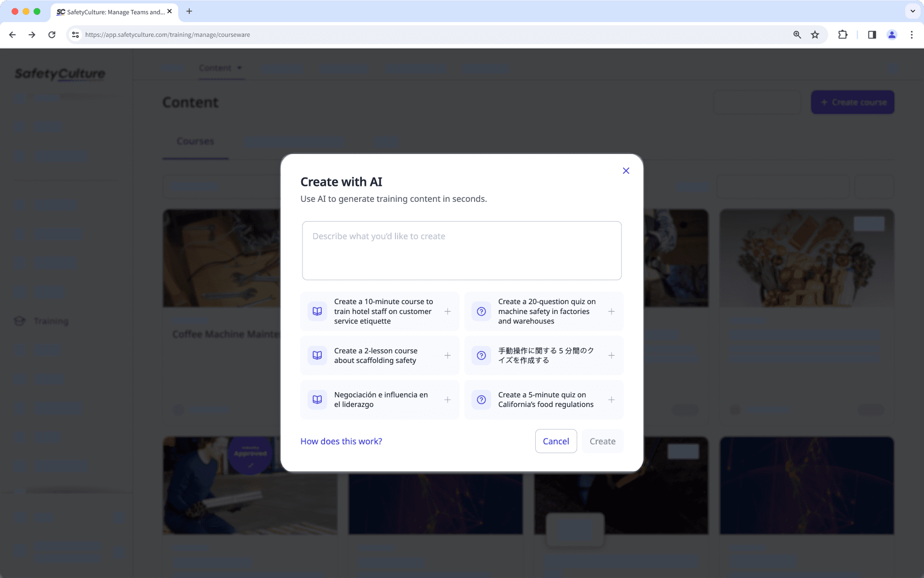Click the Cancel button in the dialog
The image size is (924, 578).
555,441
